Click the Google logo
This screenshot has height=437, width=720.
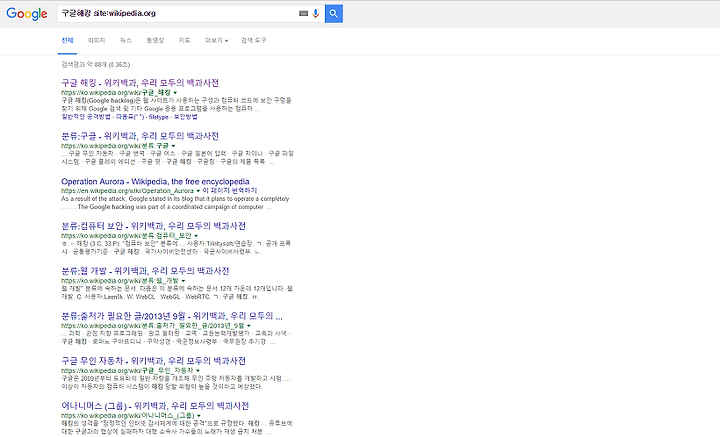click(27, 14)
